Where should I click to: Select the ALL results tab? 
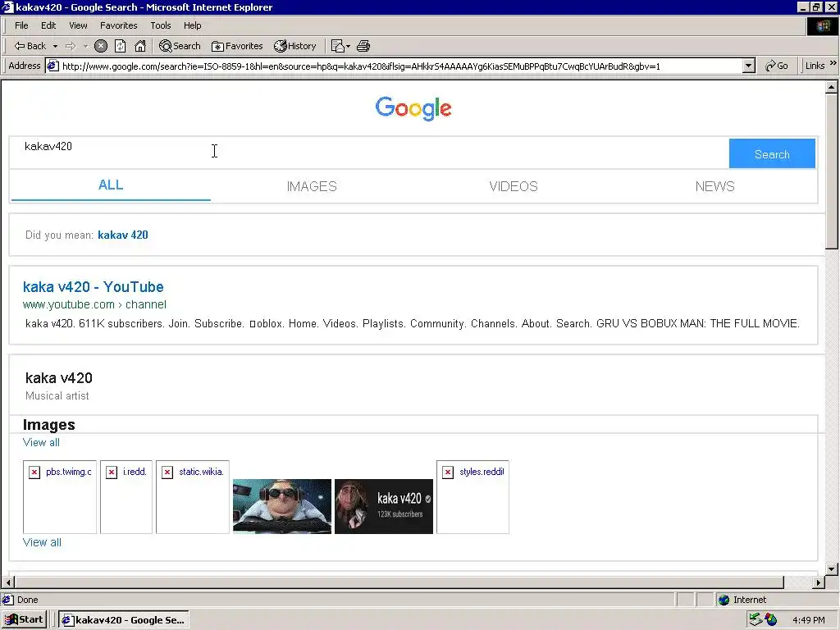pyautogui.click(x=111, y=185)
